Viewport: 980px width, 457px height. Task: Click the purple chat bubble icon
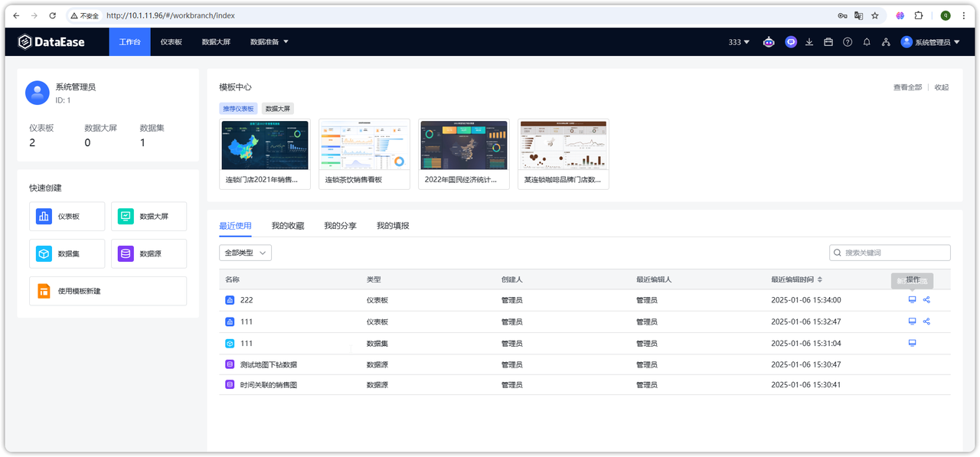pyautogui.click(x=791, y=42)
